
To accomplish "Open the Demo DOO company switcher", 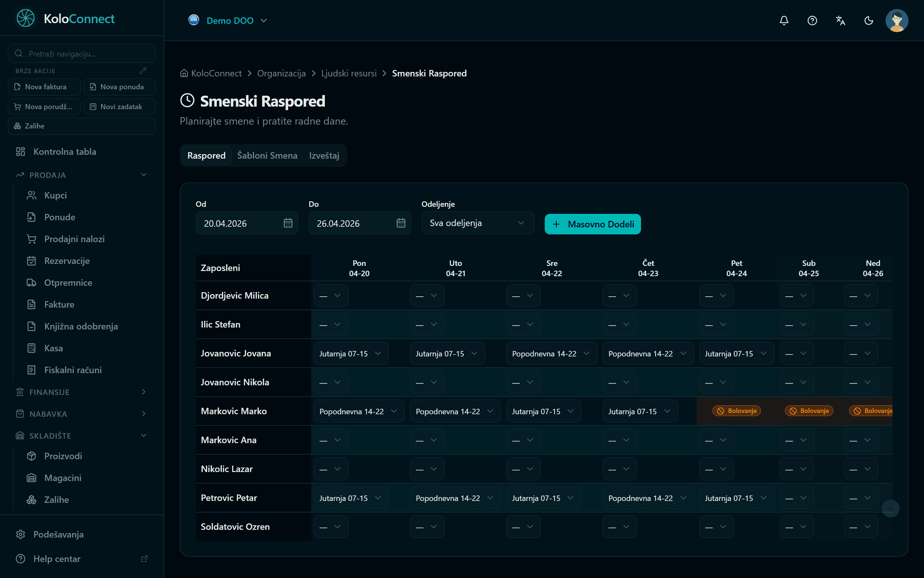I will point(228,20).
